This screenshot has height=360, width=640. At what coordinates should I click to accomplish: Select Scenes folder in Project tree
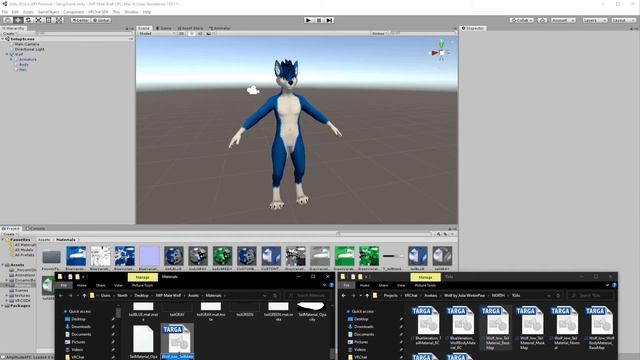(21, 290)
